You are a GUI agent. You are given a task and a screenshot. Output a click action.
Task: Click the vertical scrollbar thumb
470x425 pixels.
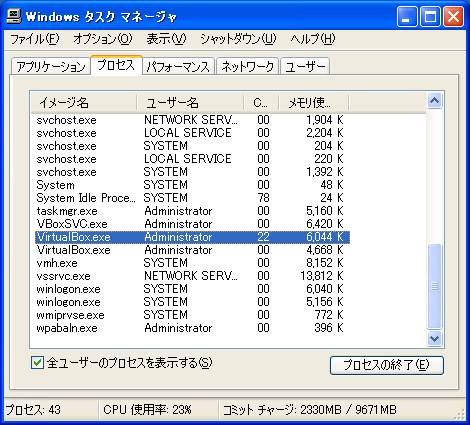434,286
